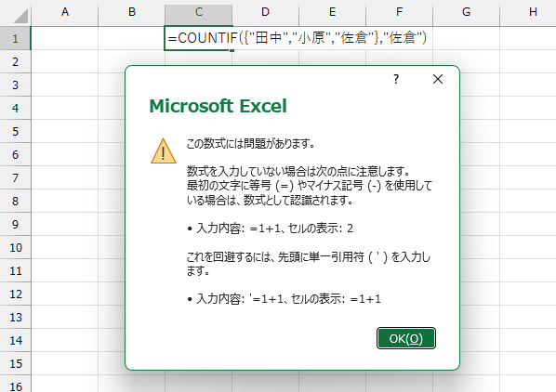Click the Microsoft Excel dialog title

click(x=218, y=106)
